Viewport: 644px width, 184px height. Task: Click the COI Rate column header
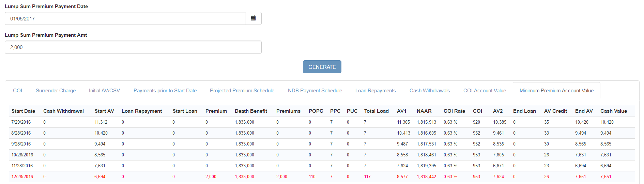454,111
